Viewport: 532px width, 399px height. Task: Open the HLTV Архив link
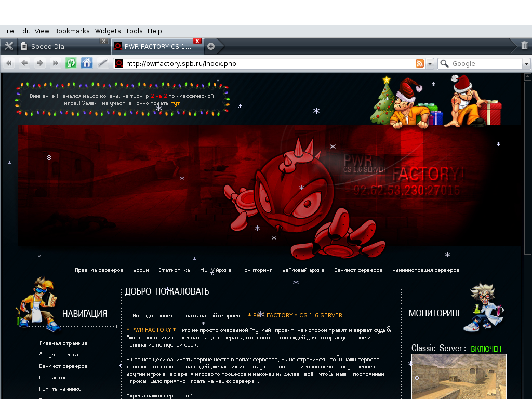coord(216,270)
